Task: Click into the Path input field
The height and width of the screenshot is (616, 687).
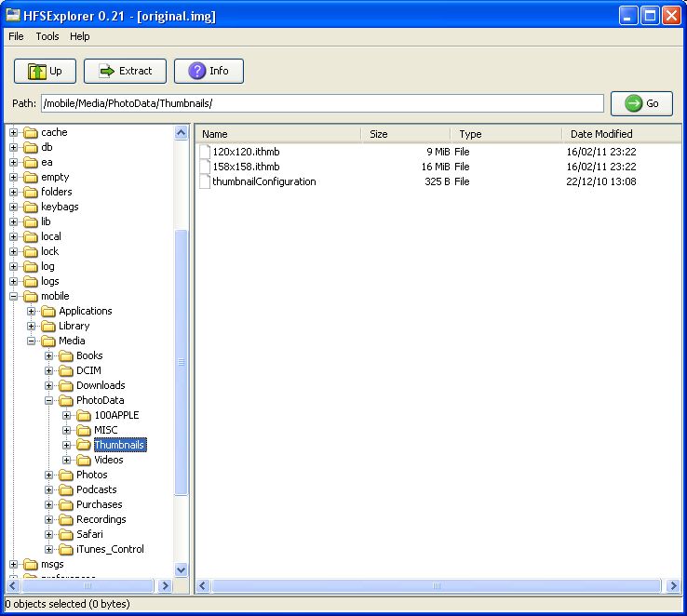Action: pyautogui.click(x=322, y=104)
